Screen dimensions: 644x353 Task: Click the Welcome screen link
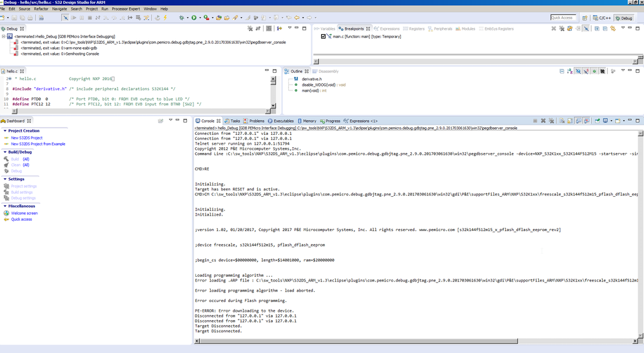pyautogui.click(x=24, y=213)
